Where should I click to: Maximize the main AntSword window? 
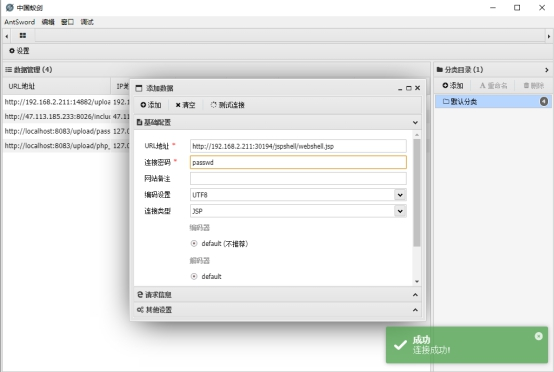tap(517, 8)
